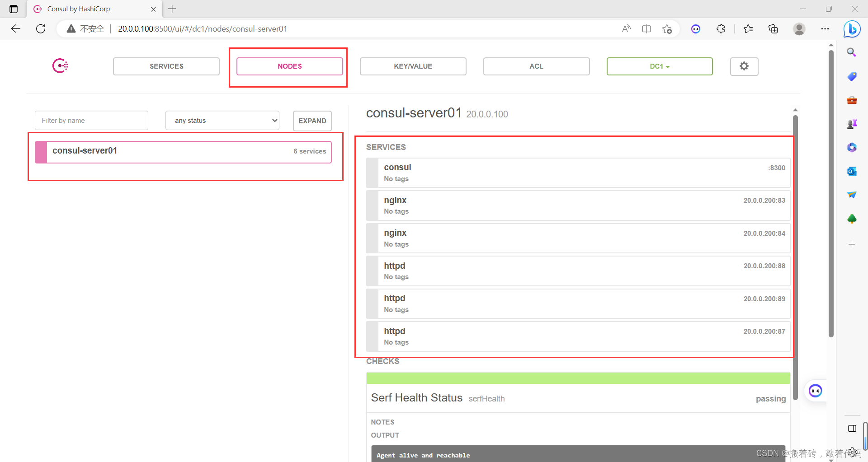Screen dimensions: 868x462
Task: Click the browser address bar URL
Action: tap(203, 29)
